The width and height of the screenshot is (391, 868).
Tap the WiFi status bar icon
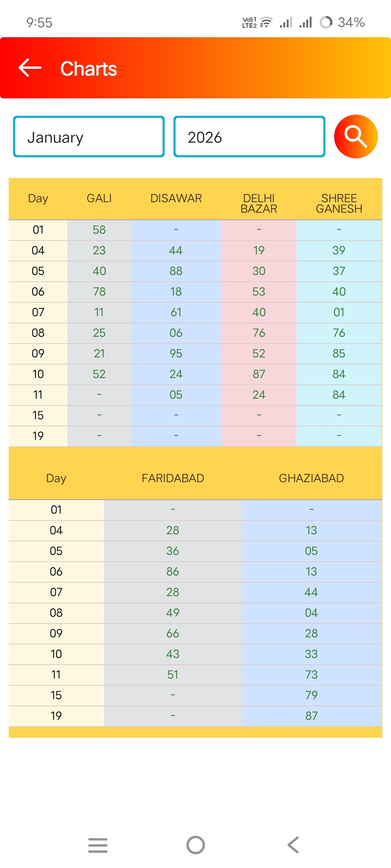(266, 22)
